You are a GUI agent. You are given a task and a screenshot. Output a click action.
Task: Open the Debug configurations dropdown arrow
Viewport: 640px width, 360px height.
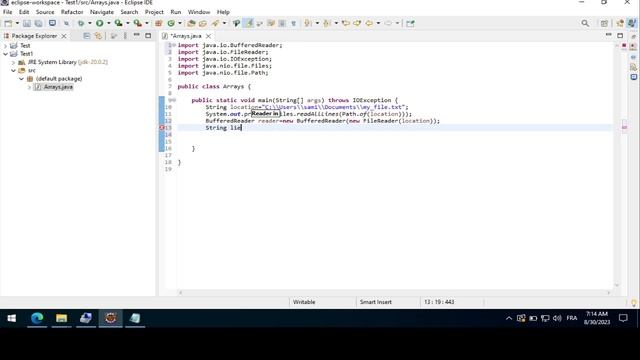click(x=89, y=23)
